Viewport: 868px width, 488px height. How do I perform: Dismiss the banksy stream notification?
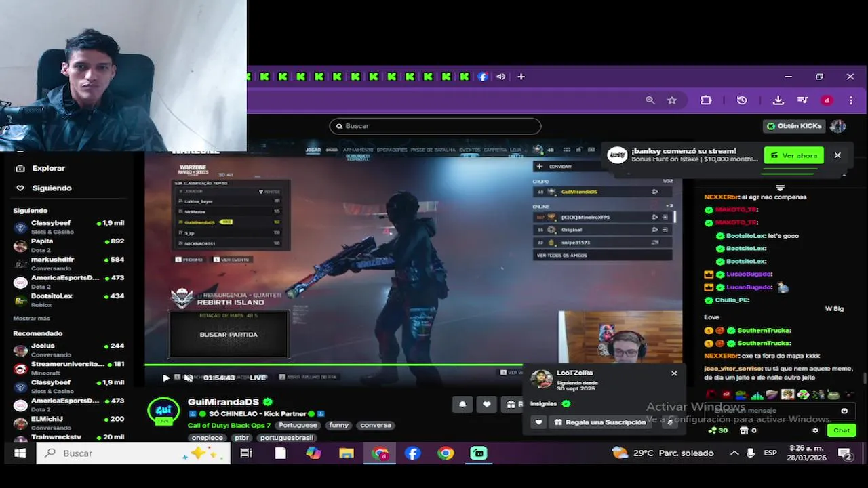[x=837, y=155]
